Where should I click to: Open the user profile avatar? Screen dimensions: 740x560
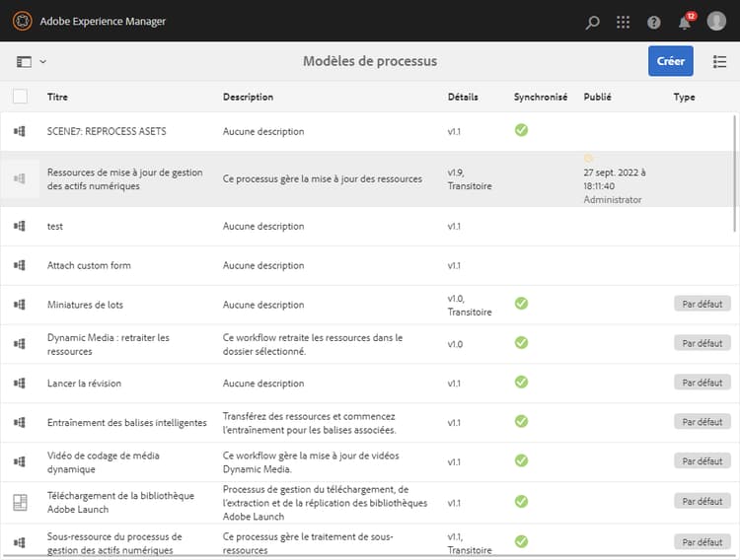(x=716, y=22)
